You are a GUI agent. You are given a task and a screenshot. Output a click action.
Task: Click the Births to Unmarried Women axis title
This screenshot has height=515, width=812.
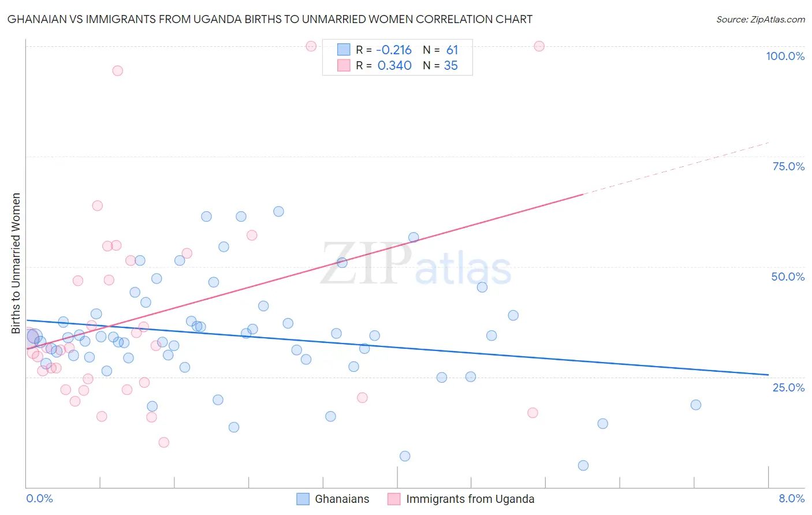(16, 263)
